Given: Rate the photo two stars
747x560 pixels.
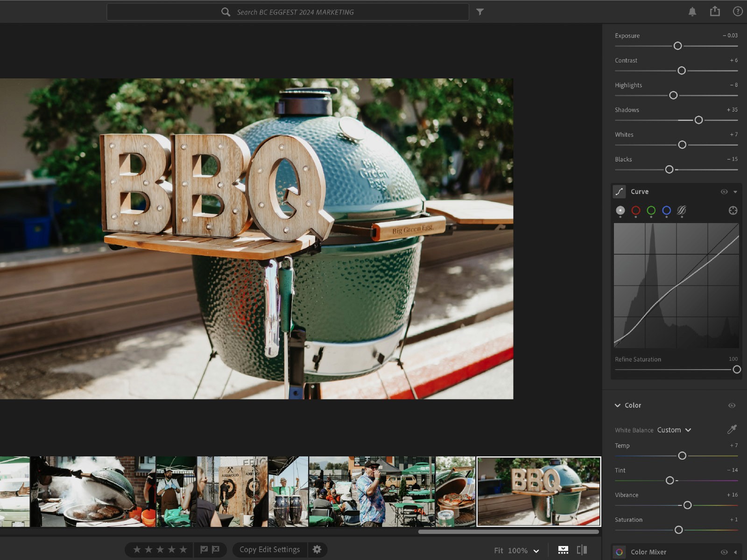Looking at the screenshot, I should click(x=148, y=549).
